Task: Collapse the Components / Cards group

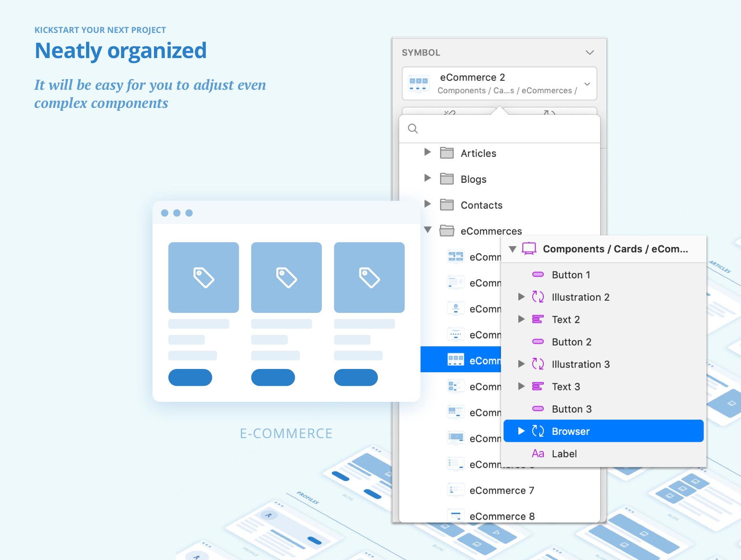Action: [x=513, y=249]
